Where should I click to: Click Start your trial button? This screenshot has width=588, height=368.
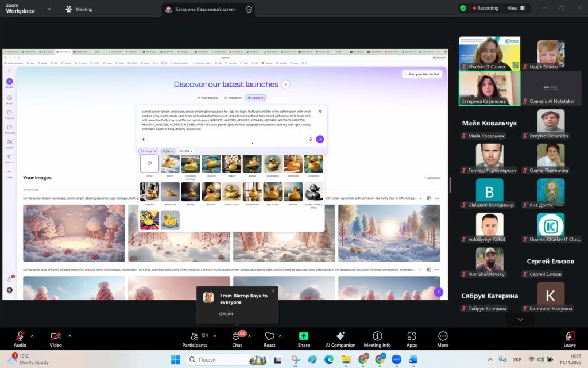click(422, 74)
